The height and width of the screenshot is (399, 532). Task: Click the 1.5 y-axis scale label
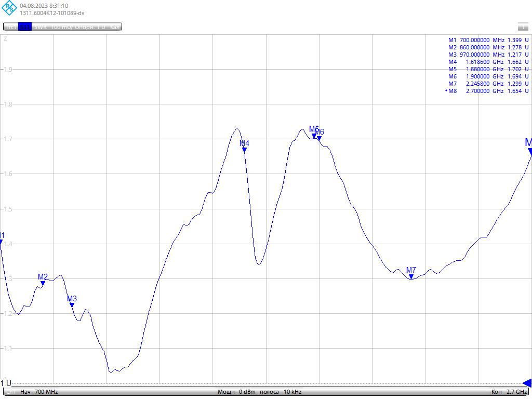(x=8, y=209)
